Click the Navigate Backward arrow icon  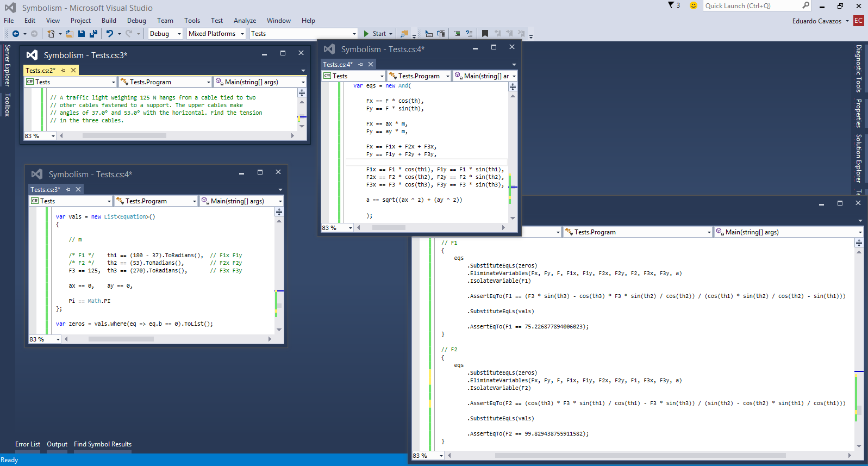click(16, 34)
